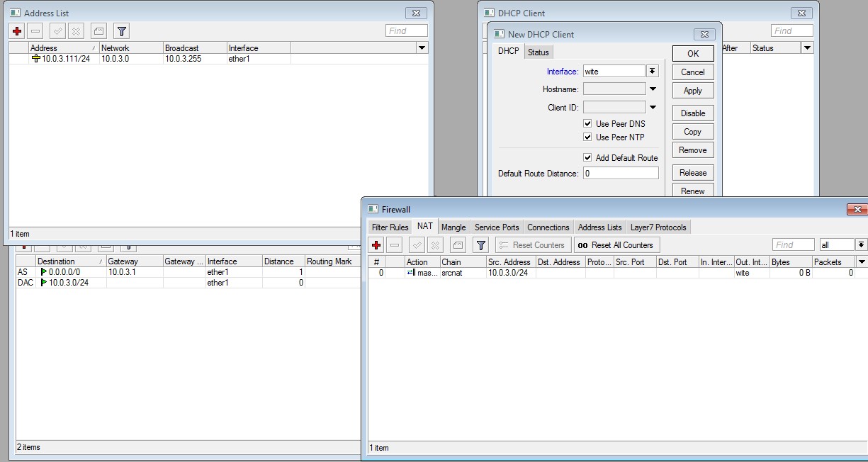Open the 'all' chain filter dropdown in Firewall
Image resolution: width=868 pixels, height=462 pixels.
pos(862,244)
